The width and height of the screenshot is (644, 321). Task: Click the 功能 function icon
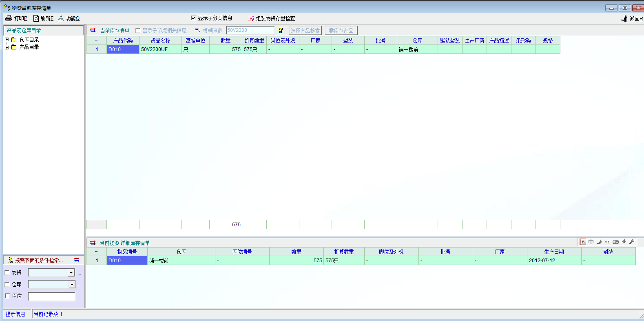(x=61, y=18)
